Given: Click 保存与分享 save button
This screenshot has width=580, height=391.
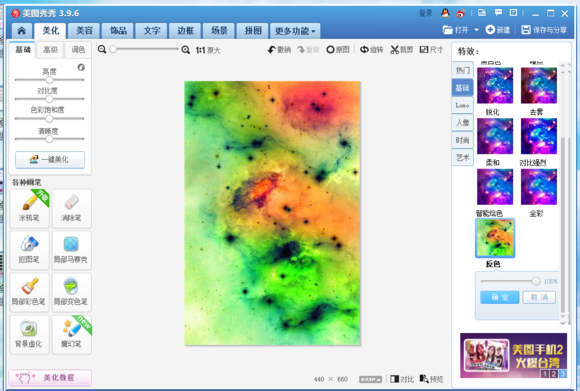Looking at the screenshot, I should coord(544,30).
